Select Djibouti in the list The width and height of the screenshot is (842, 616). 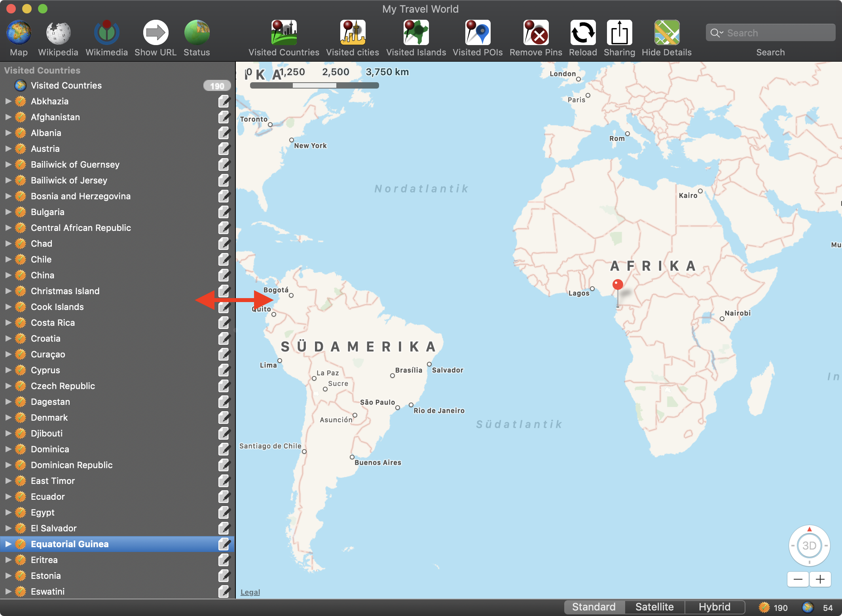click(118, 433)
